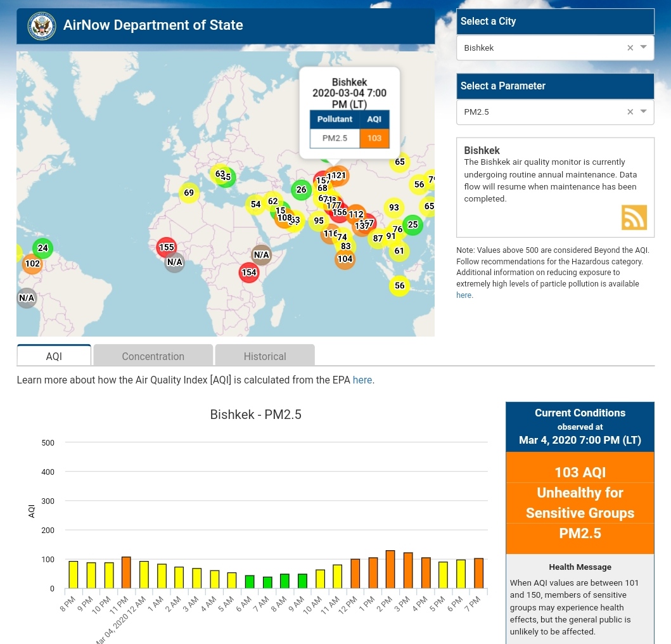Screen dimensions: 671x644
Task: Clear the PM2.5 parameter selection
Action: [x=630, y=112]
